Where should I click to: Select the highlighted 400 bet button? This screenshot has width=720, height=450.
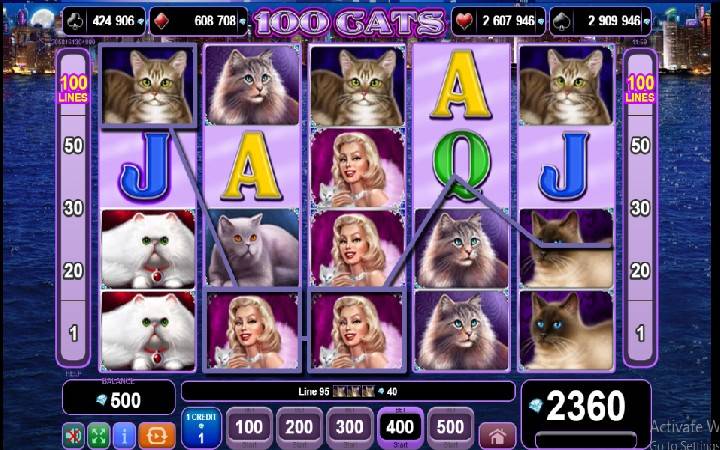coord(399,428)
